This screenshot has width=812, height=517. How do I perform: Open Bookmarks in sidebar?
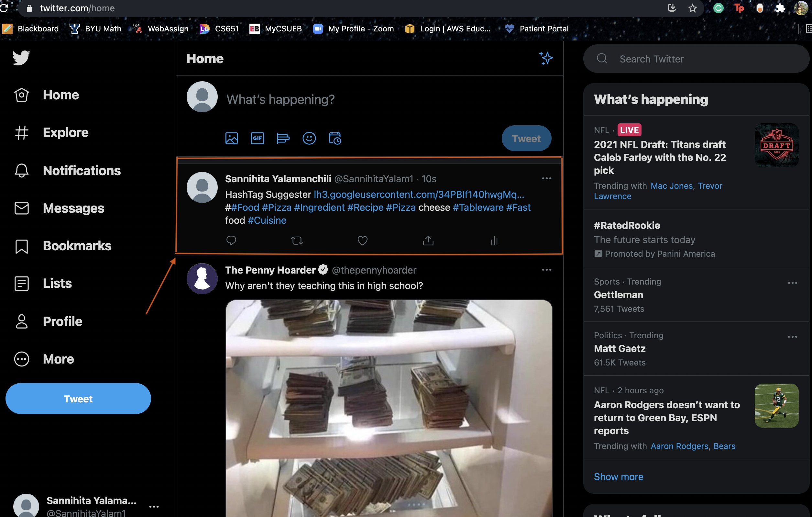point(63,246)
